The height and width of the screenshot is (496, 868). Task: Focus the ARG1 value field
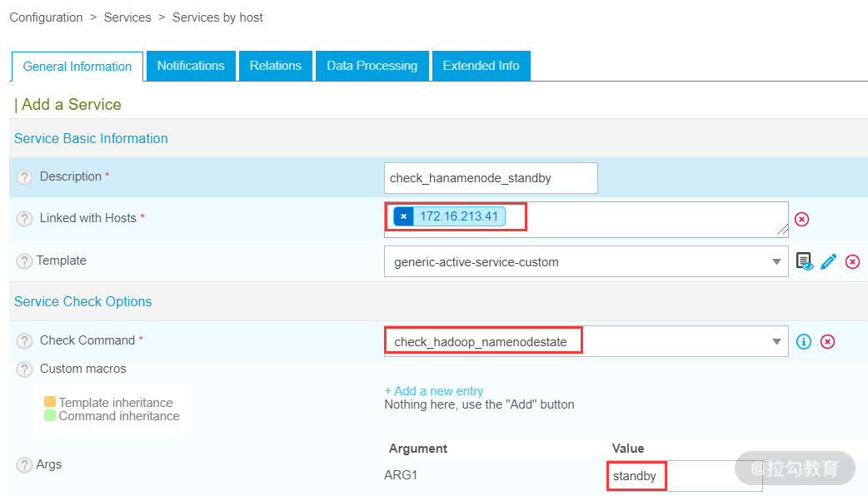coord(685,476)
